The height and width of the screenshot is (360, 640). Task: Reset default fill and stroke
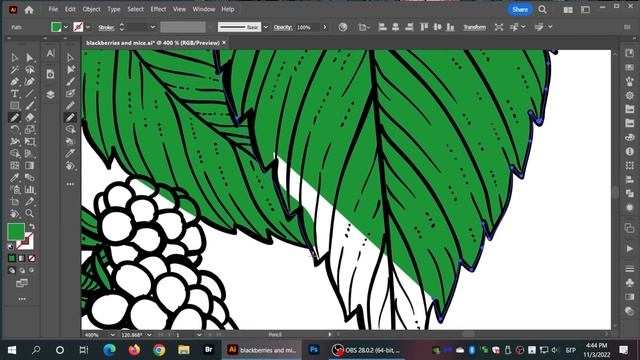(11, 247)
